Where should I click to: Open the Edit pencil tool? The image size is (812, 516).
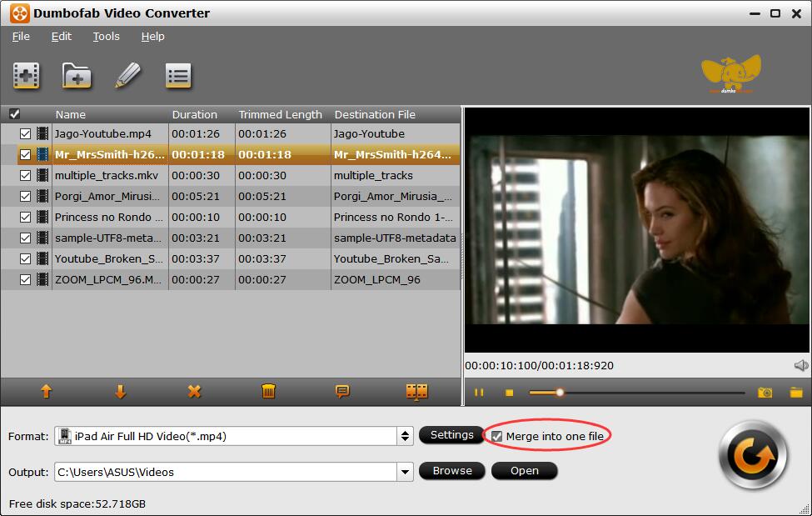pyautogui.click(x=127, y=75)
